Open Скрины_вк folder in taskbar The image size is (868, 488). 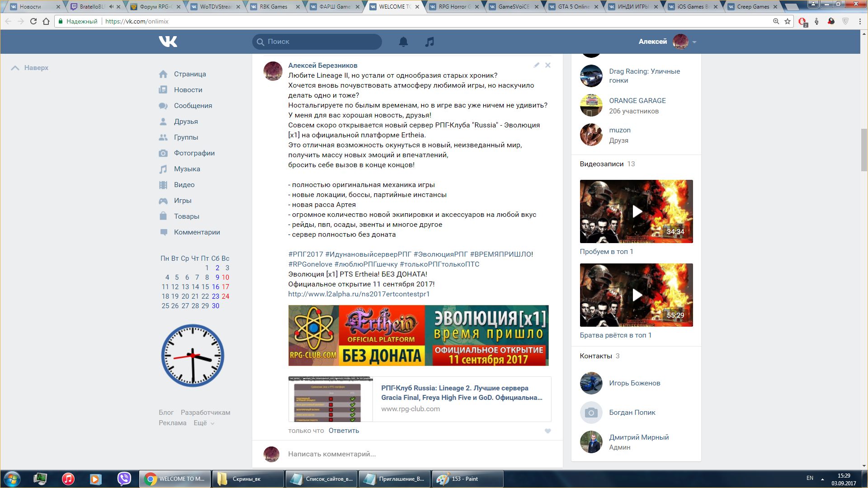click(248, 479)
